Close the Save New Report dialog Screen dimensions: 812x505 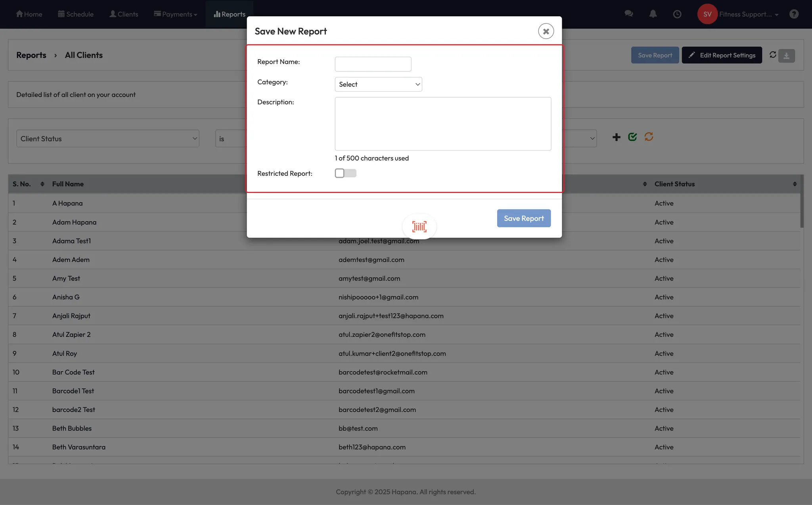pyautogui.click(x=546, y=31)
